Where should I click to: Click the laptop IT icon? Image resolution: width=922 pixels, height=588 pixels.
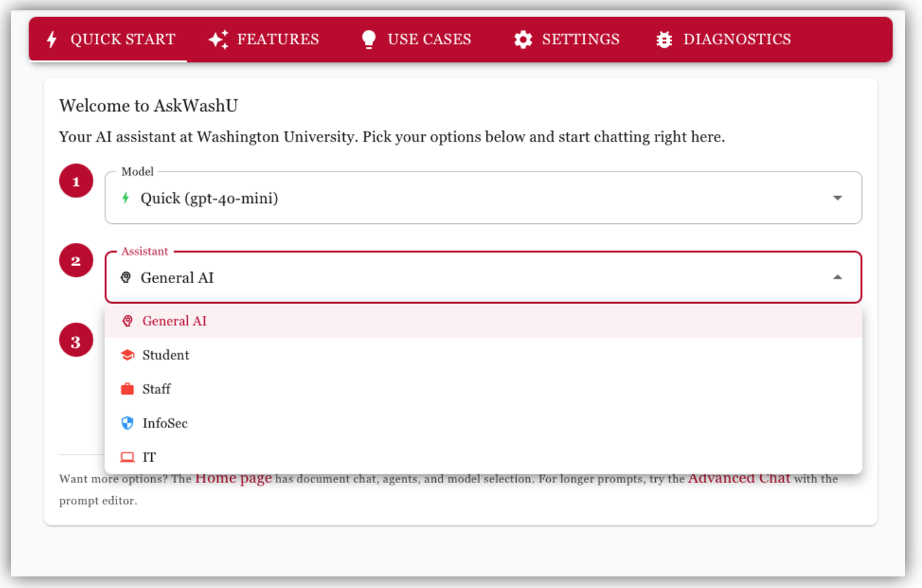[127, 457]
